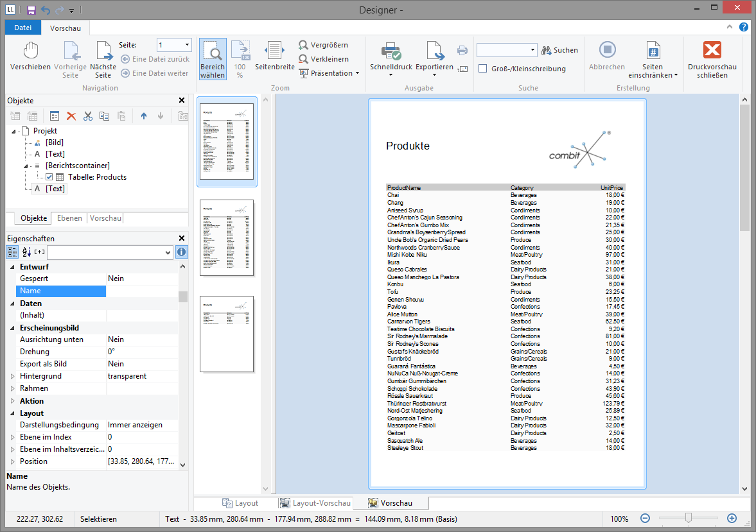The height and width of the screenshot is (532, 756).
Task: Toggle categorized view in Eigenschaften panel
Action: tap(12, 252)
